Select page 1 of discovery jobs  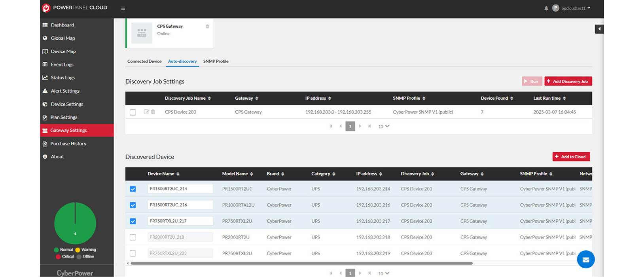(x=350, y=126)
